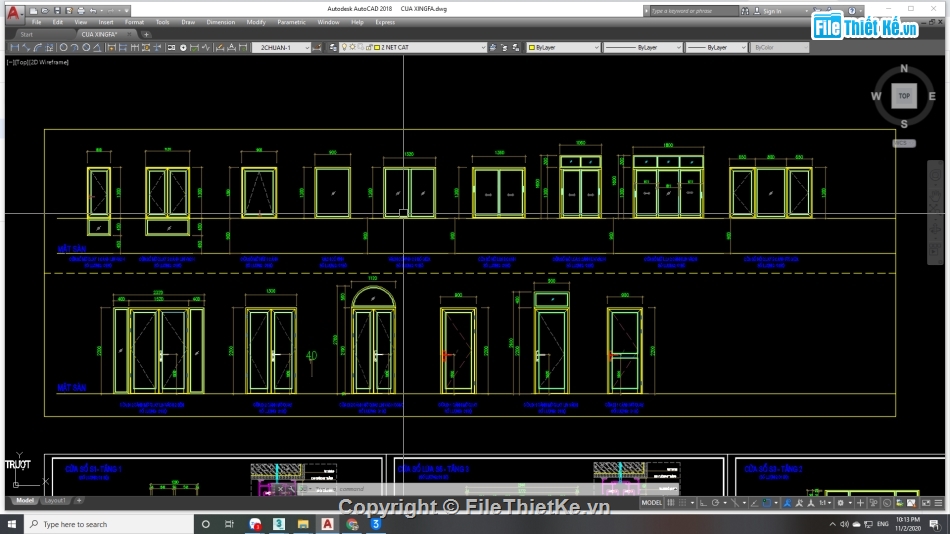Toggle layer lock padlock icon
Image resolution: width=950 pixels, height=534 pixels.
pyautogui.click(x=368, y=47)
